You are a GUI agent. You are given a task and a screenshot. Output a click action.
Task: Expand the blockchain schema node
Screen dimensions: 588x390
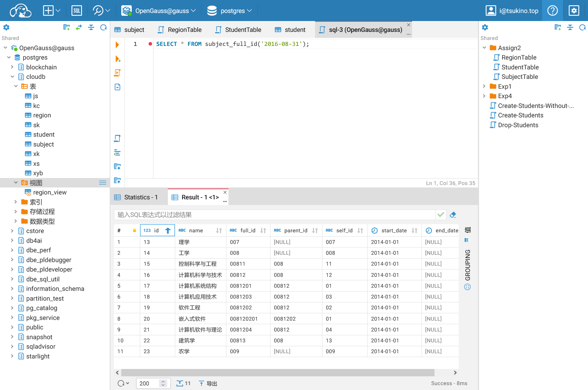[12, 67]
